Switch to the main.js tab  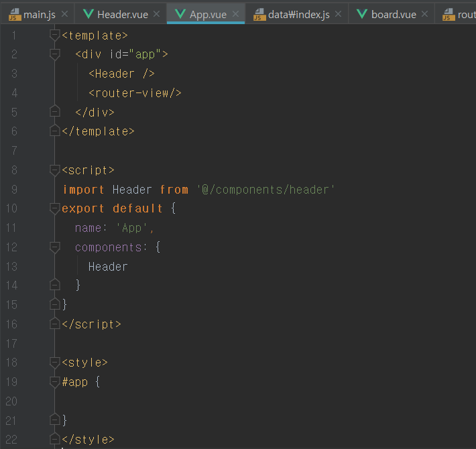click(x=38, y=14)
